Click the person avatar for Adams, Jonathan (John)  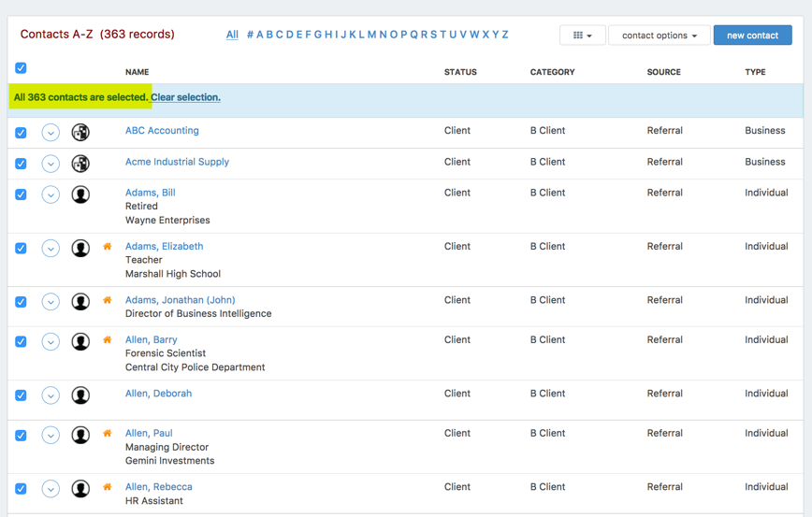click(x=80, y=302)
